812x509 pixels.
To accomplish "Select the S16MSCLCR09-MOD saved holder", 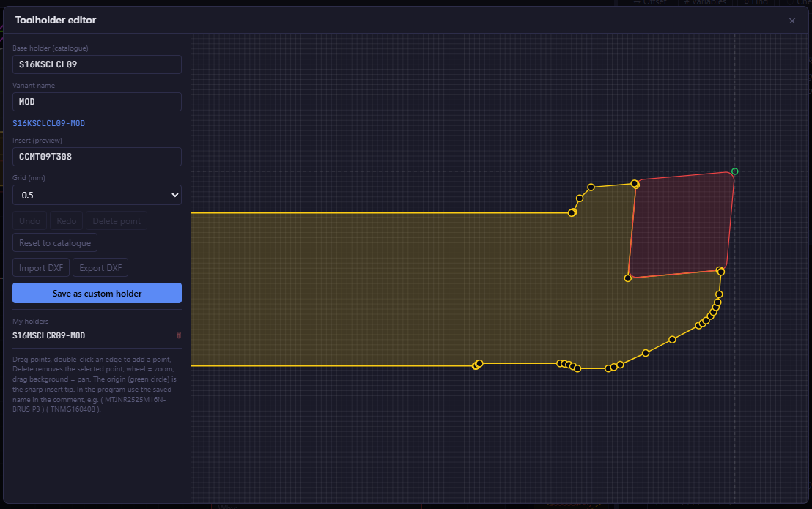I will [x=48, y=335].
